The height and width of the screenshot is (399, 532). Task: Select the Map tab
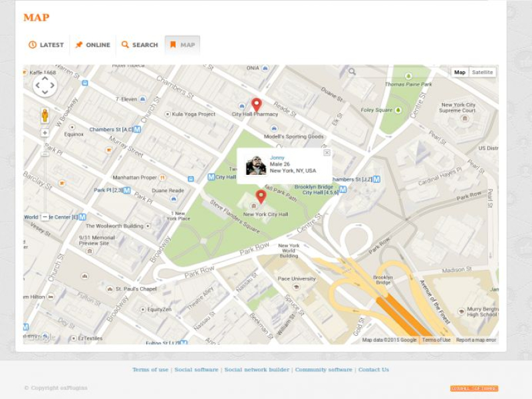(x=182, y=45)
